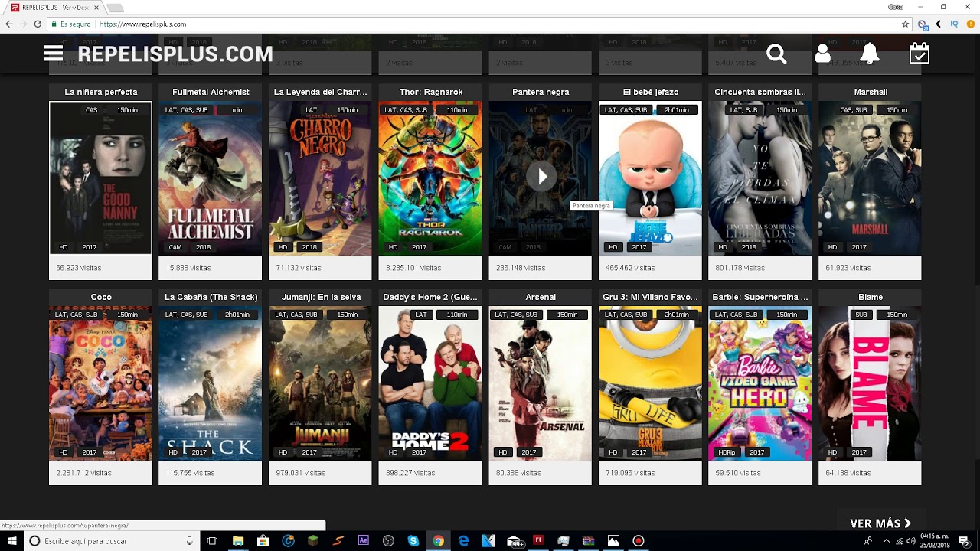Open Marshall title link

[871, 92]
